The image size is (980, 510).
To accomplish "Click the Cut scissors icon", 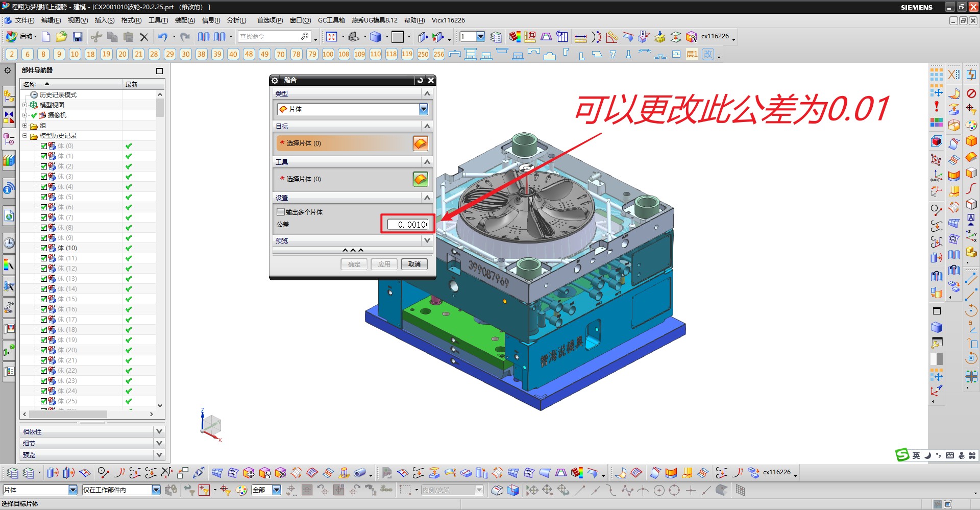I will click(x=96, y=37).
